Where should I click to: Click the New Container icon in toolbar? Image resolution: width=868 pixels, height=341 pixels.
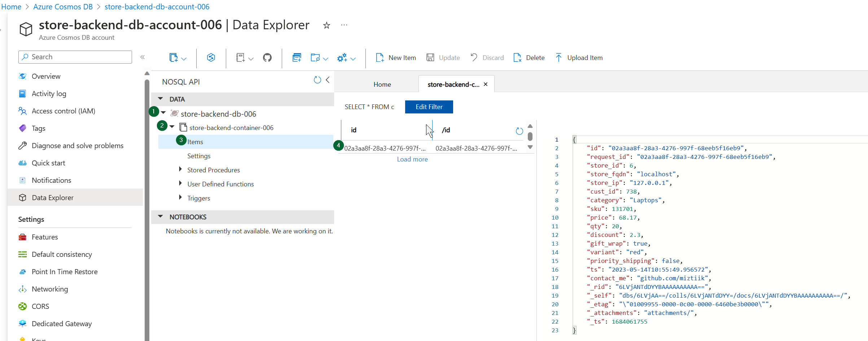coord(173,58)
